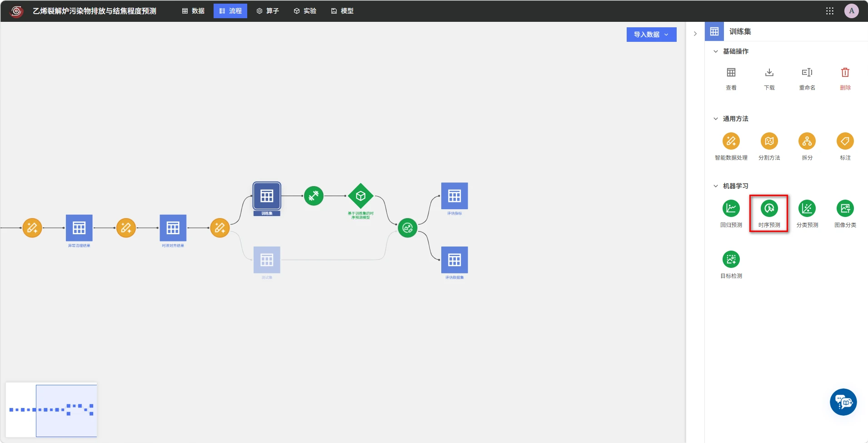The height and width of the screenshot is (443, 868).
Task: Click the 目标检测 (object detection) icon
Action: click(x=731, y=259)
